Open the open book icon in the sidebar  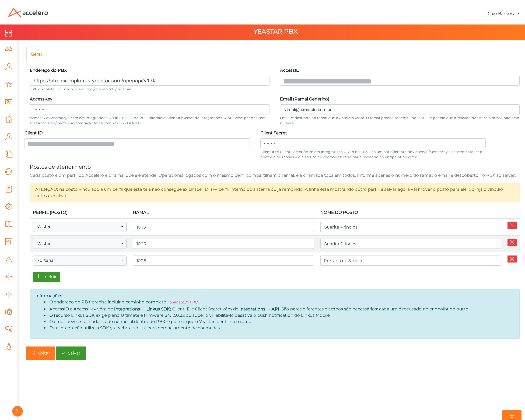(9, 224)
